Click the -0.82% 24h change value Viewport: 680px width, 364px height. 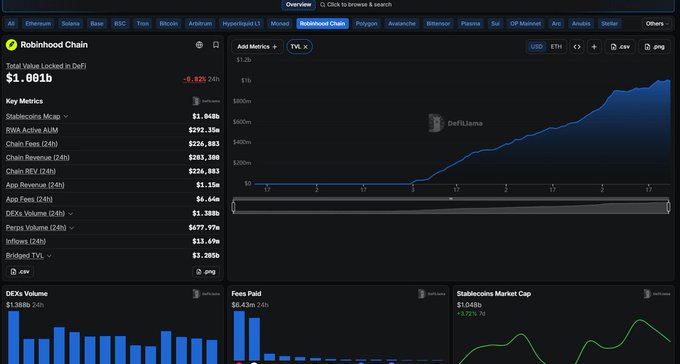pos(194,79)
